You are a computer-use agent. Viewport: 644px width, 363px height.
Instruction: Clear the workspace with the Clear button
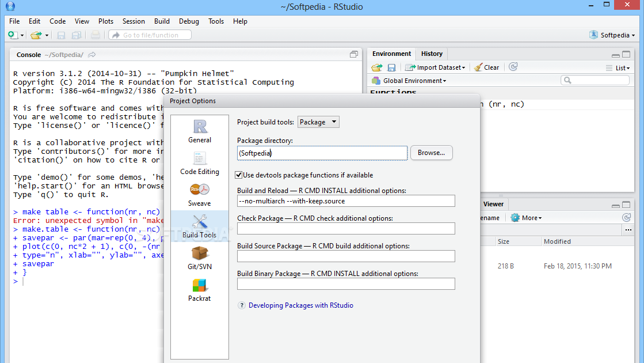pos(487,67)
